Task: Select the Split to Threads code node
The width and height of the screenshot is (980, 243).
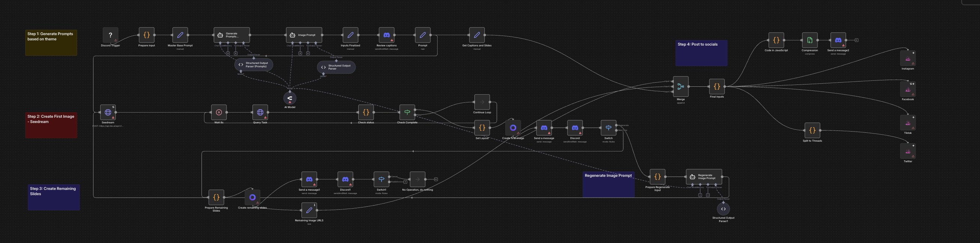Action: coord(812,130)
